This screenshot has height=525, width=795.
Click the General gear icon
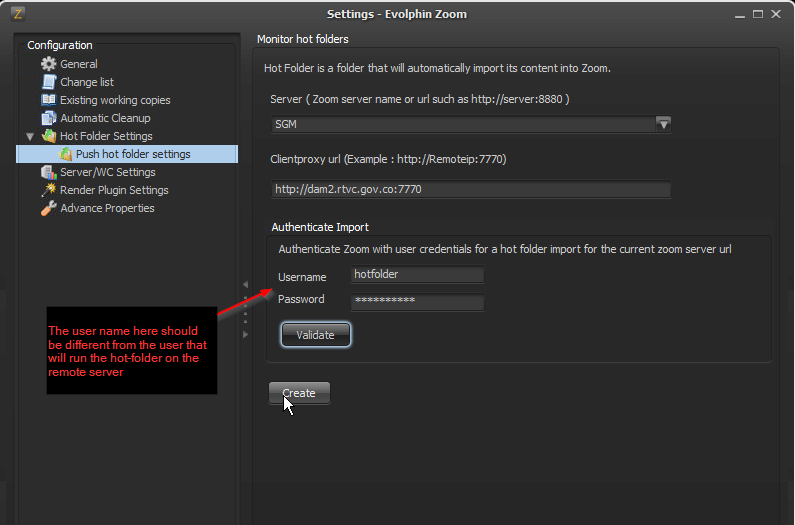tap(48, 64)
